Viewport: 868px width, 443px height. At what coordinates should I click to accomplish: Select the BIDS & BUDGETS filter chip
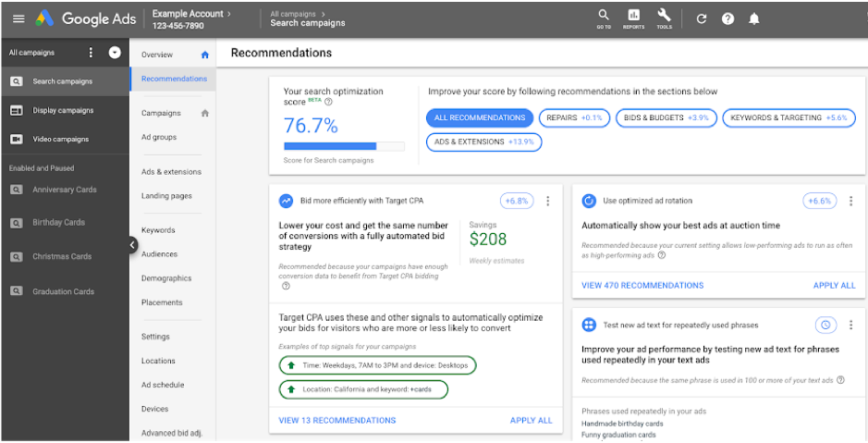(666, 117)
